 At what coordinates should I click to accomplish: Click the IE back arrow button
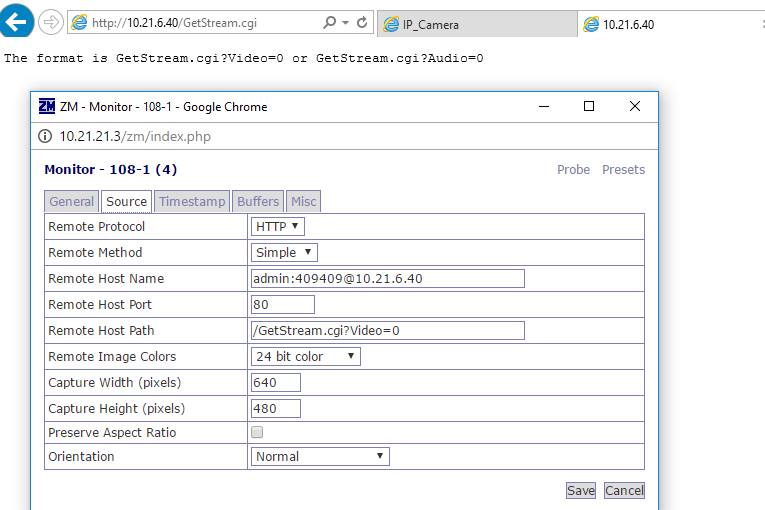pos(16,20)
